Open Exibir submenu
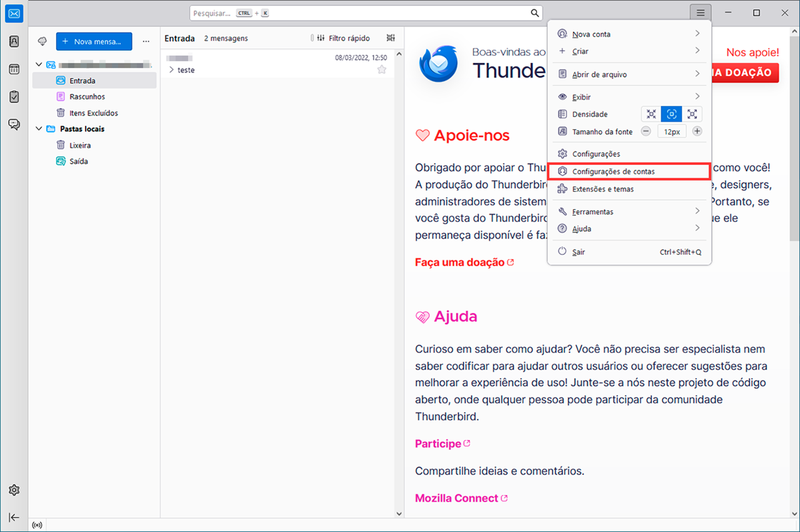Screen dimensions: 800x532 (x=629, y=97)
